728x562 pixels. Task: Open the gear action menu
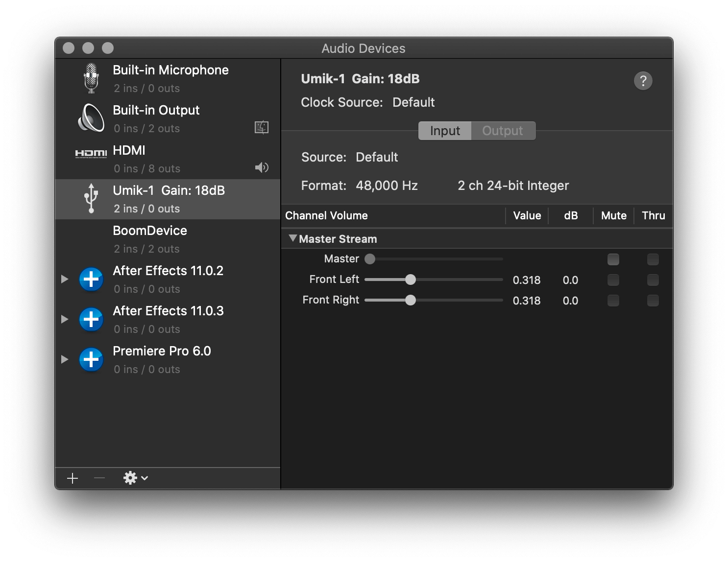[x=136, y=478]
